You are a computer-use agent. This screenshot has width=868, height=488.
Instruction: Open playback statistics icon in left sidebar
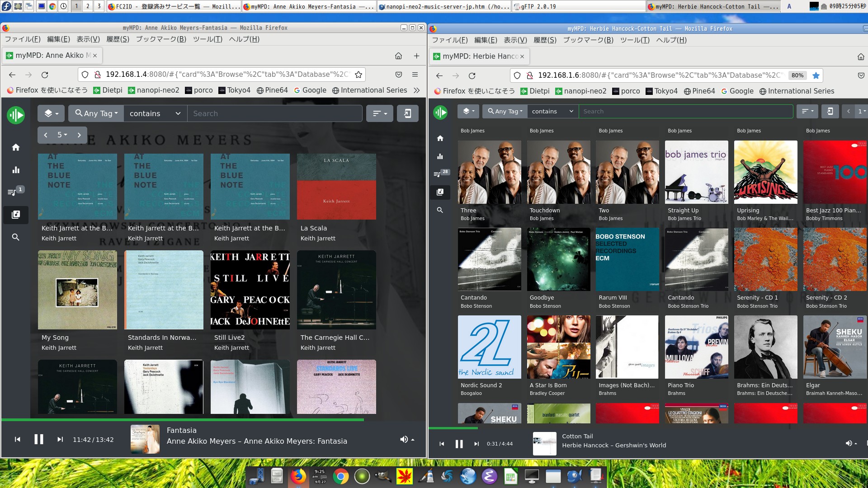(16, 170)
